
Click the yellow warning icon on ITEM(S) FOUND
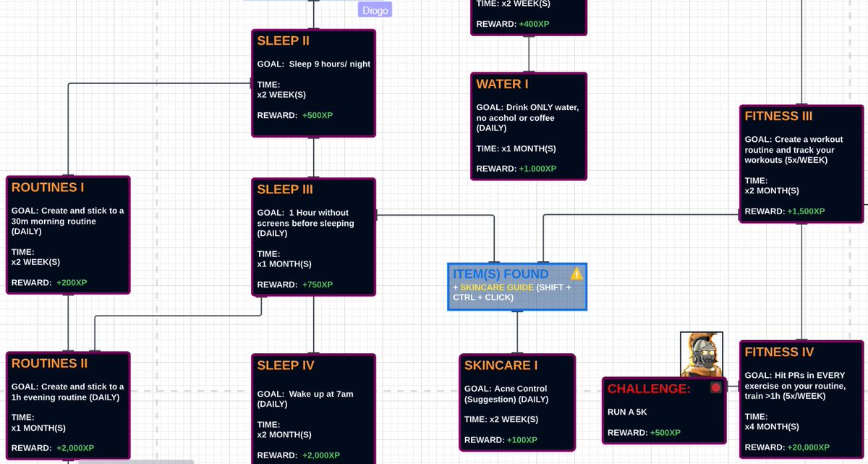(576, 274)
